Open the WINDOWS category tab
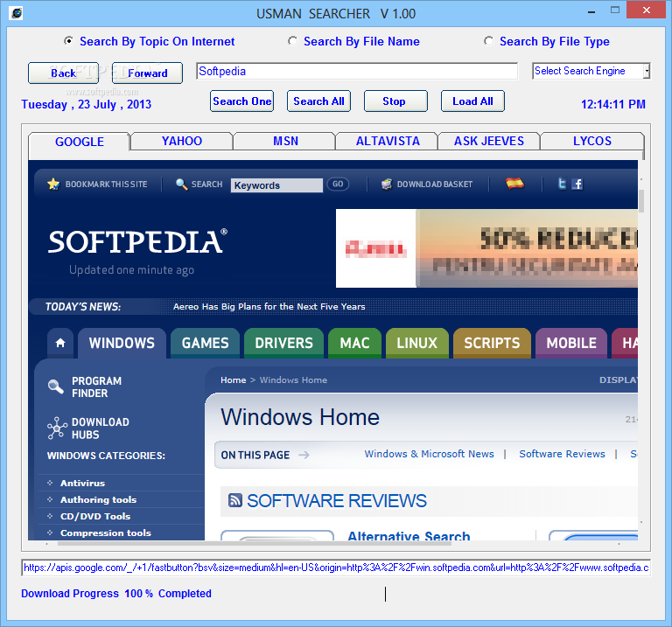 [122, 343]
